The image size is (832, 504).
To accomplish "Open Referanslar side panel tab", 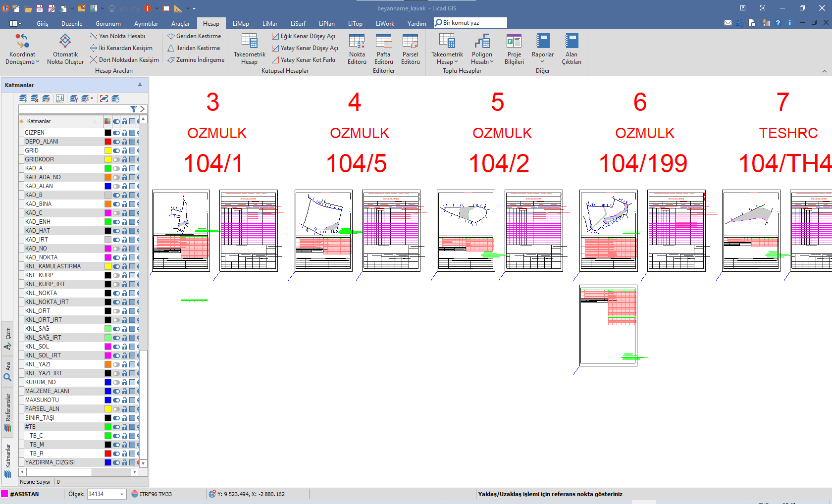I will (x=7, y=412).
